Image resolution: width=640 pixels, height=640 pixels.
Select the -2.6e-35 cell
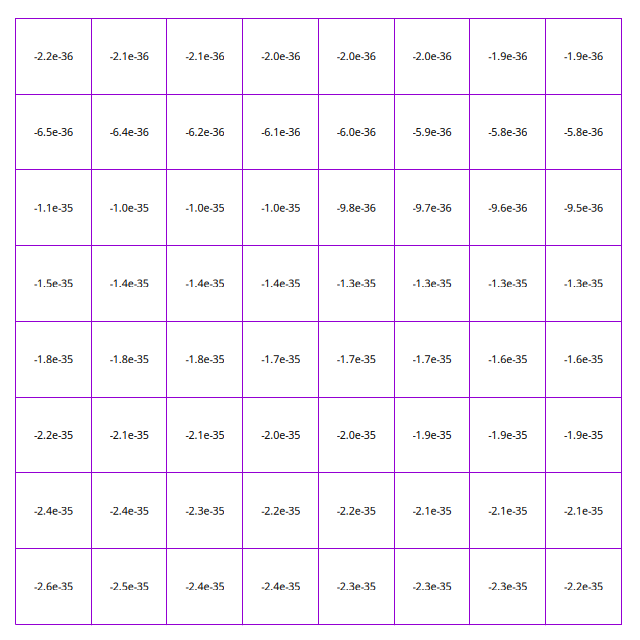coord(53,587)
